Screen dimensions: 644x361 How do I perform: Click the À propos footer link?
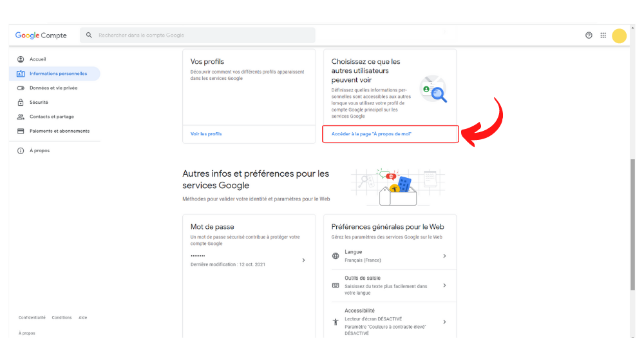click(26, 333)
